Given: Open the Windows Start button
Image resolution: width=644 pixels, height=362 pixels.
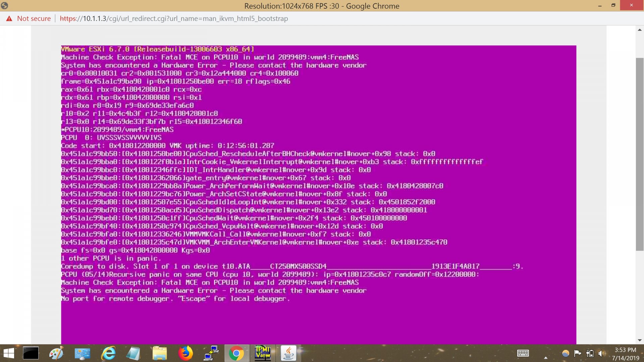Looking at the screenshot, I should [9, 353].
